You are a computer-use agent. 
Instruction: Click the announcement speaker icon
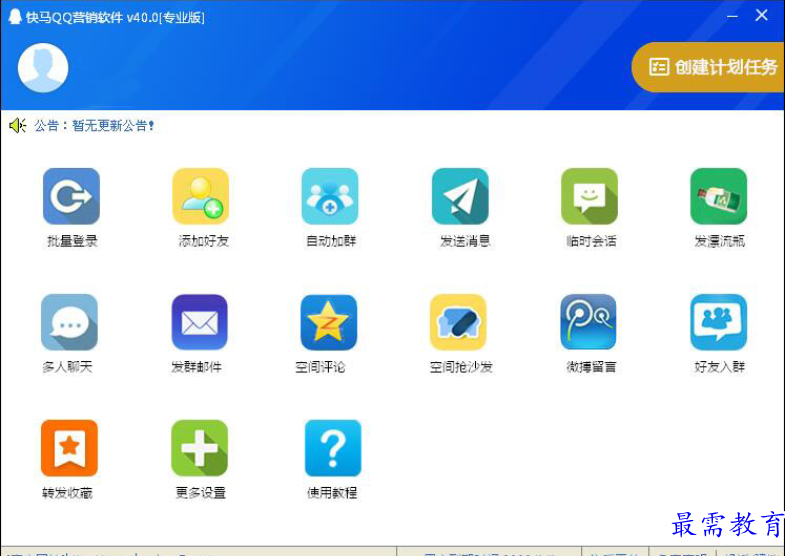[x=18, y=125]
